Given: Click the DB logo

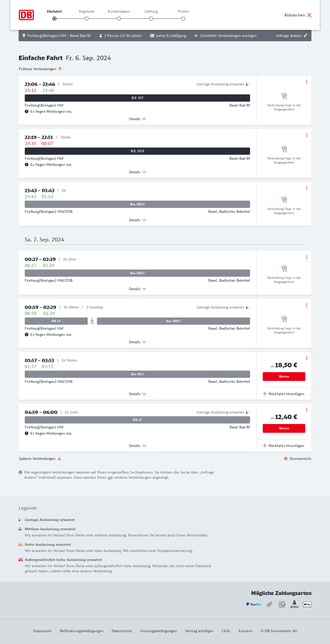Looking at the screenshot, I should click(x=26, y=15).
